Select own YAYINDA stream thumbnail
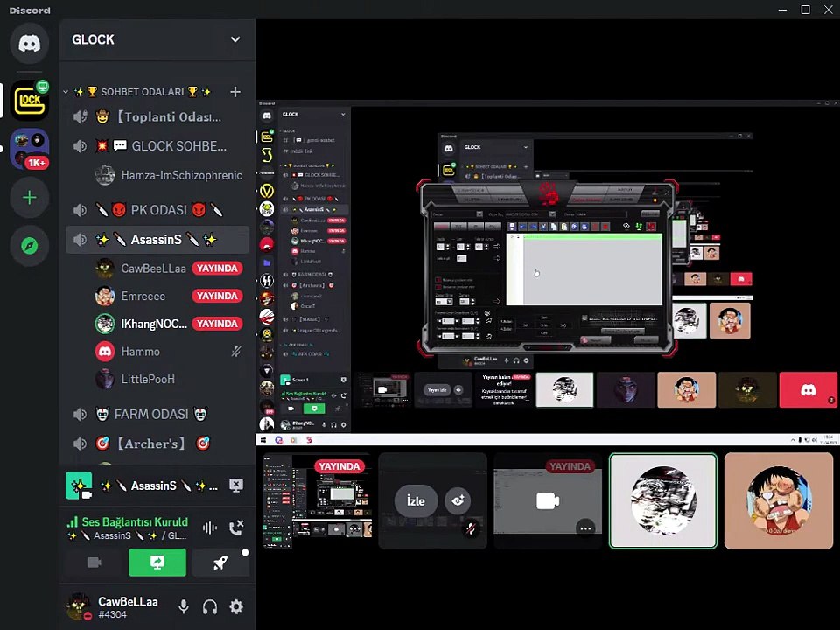840x630 pixels. coord(317,501)
